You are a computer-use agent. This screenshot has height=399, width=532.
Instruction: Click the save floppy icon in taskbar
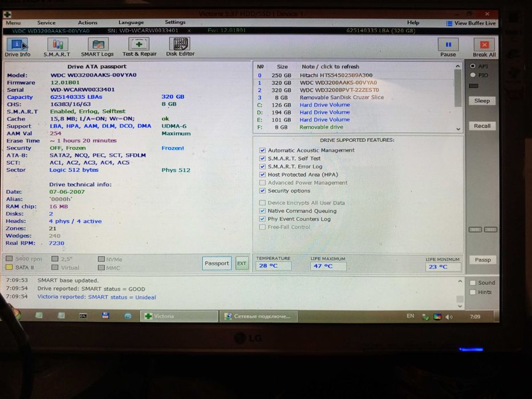105,316
